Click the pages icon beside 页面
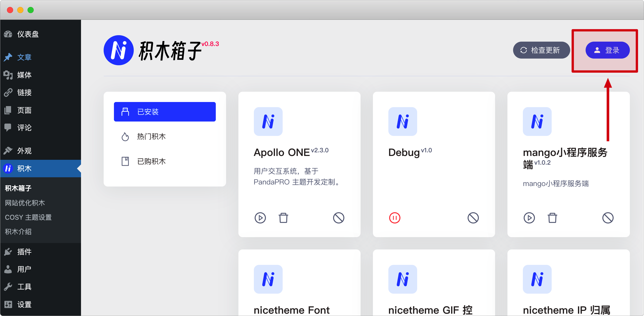644x316 pixels. click(8, 110)
